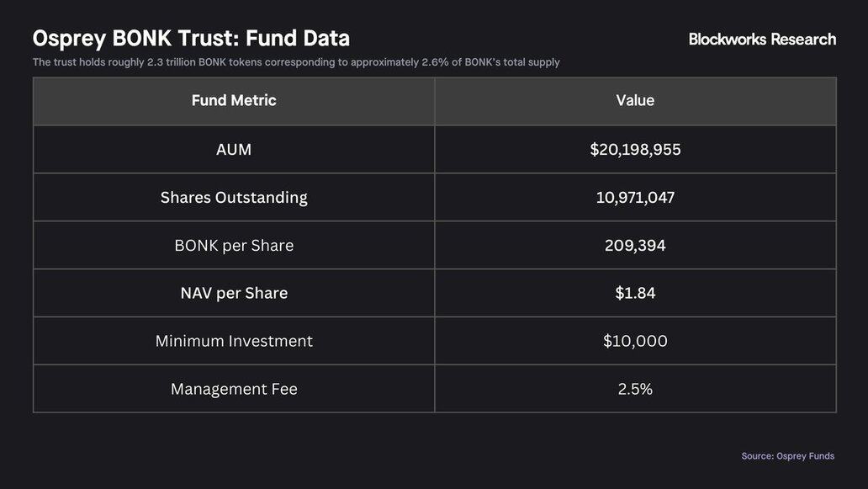Click the Source: Osprey Funds credit
This screenshot has height=489, width=868.
click(787, 456)
